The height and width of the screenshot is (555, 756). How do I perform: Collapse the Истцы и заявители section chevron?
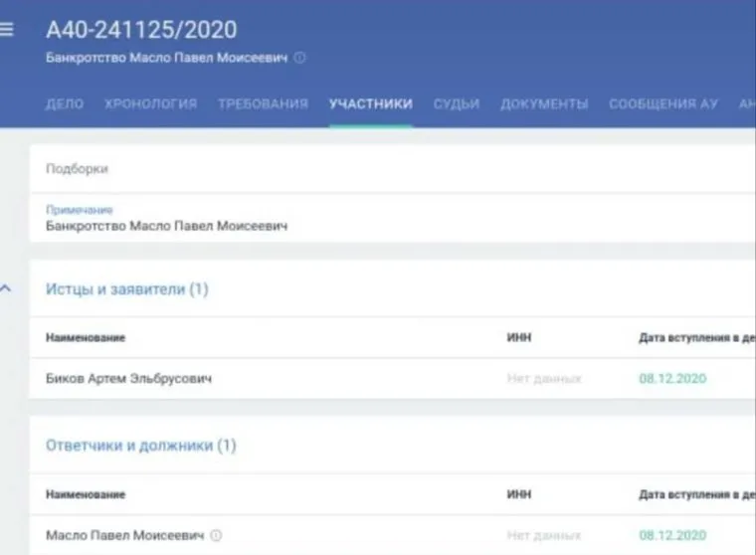click(x=7, y=289)
